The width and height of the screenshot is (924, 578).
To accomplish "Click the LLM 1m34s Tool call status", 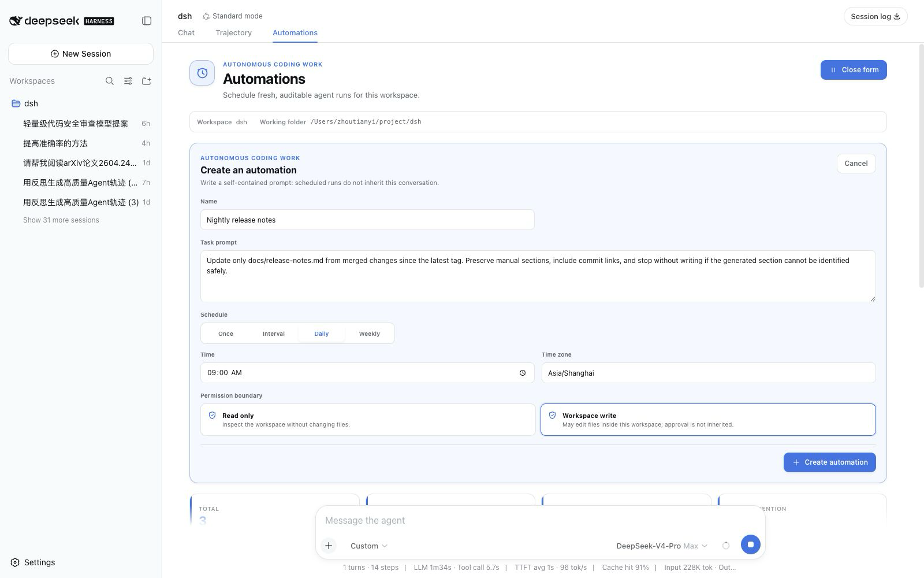I will [456, 568].
